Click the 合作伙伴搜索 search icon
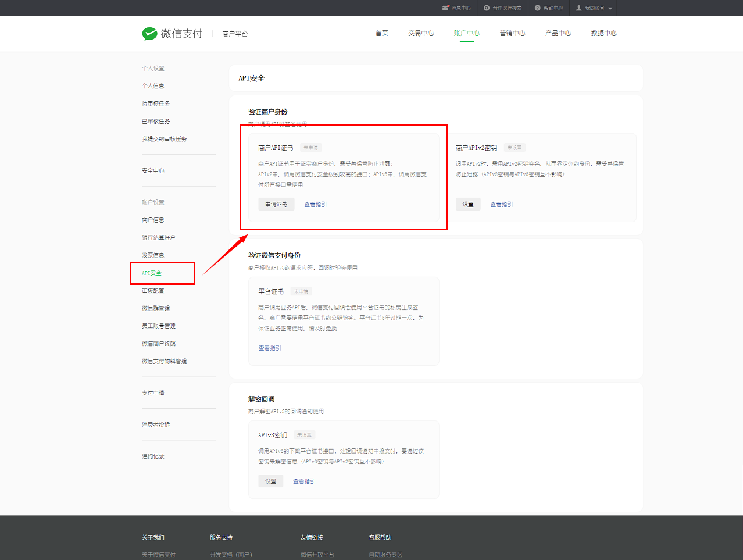Image resolution: width=743 pixels, height=560 pixels. [x=487, y=8]
